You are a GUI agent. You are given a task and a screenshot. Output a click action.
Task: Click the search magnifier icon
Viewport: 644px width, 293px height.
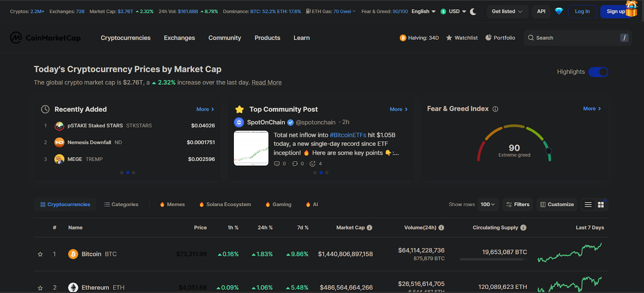pyautogui.click(x=531, y=38)
